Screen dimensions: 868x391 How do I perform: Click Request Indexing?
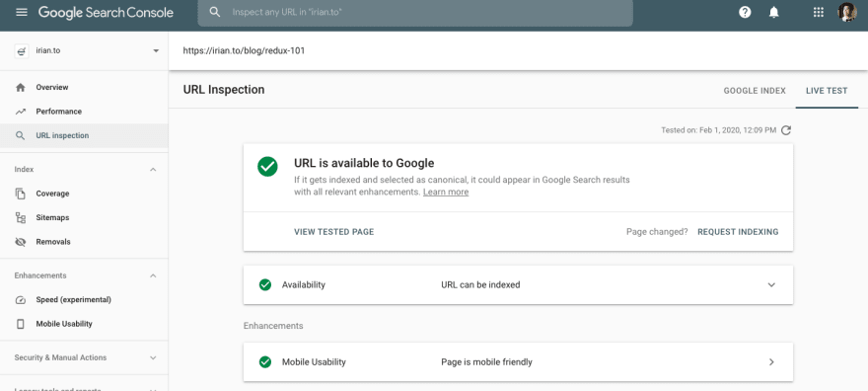738,232
